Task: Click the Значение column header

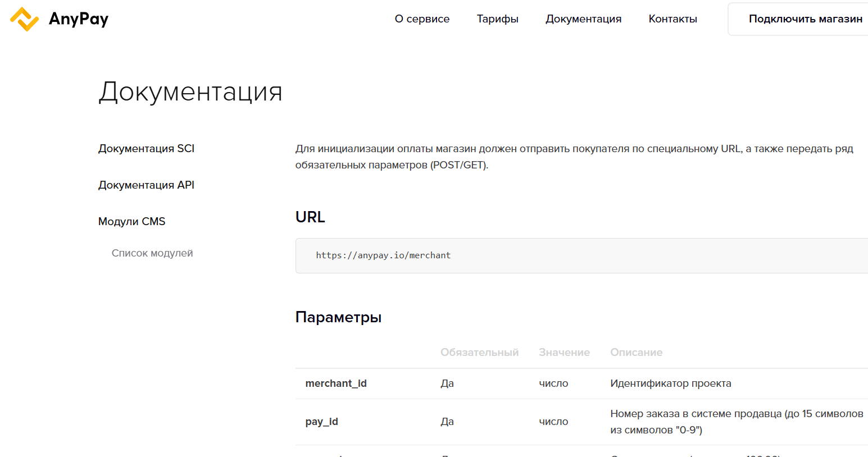Action: tap(564, 352)
